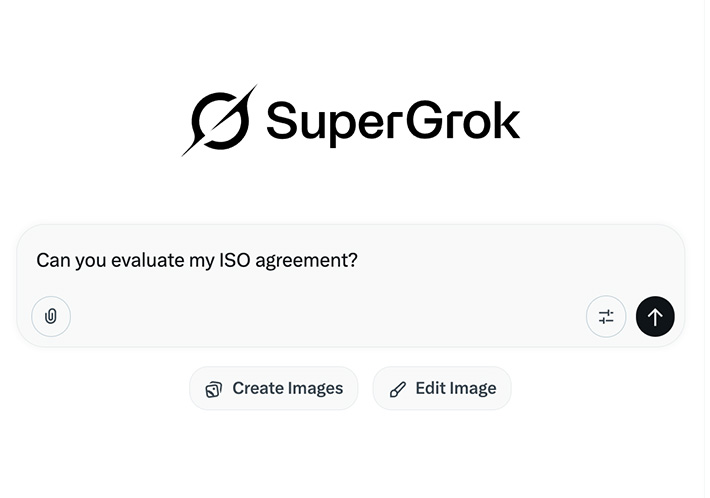Click the word "Can" starting the prompt

click(x=52, y=261)
